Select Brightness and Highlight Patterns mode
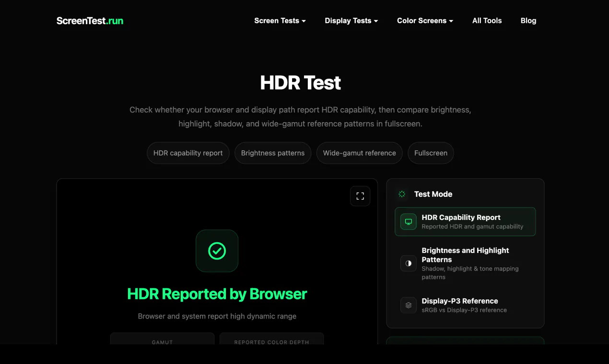 [465, 263]
